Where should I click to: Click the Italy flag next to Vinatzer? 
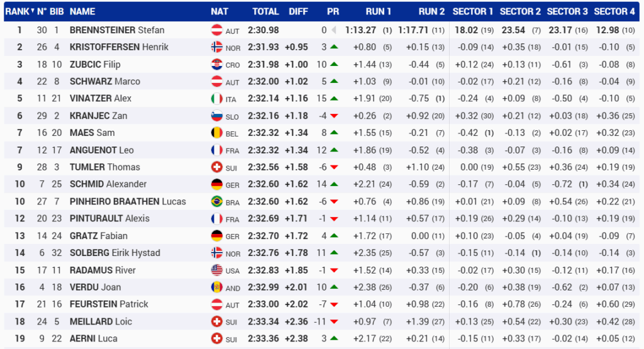click(x=216, y=99)
